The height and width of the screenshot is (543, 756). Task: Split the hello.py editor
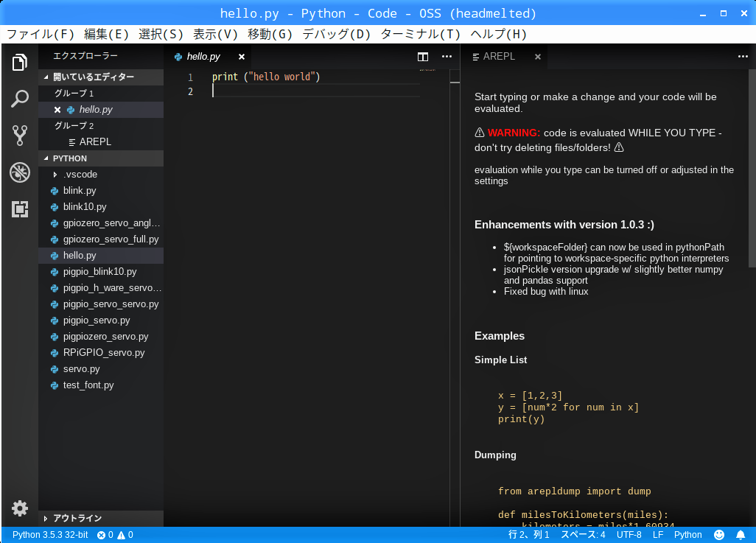point(423,57)
